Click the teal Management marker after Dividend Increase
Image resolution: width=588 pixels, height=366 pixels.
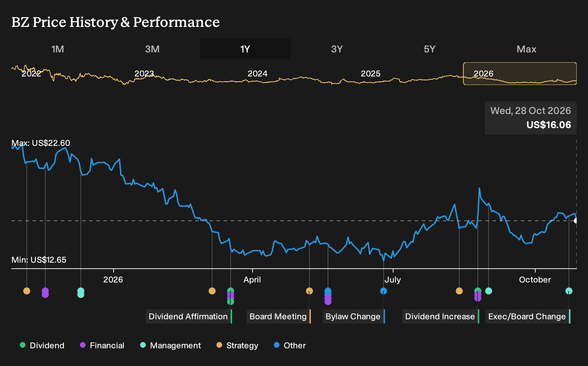(489, 291)
